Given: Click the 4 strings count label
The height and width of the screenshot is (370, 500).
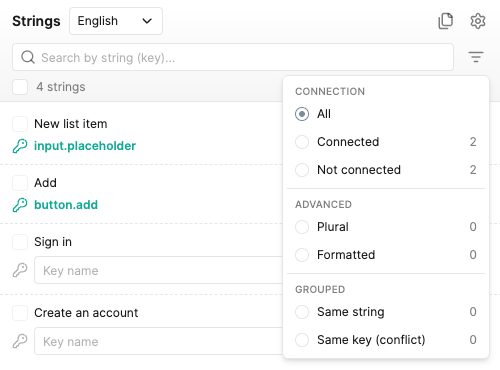Looking at the screenshot, I should (x=61, y=87).
